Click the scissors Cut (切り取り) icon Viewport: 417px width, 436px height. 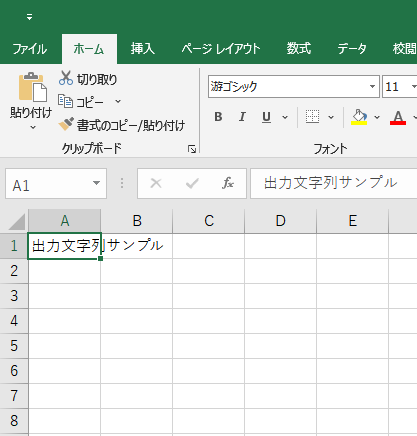66,78
